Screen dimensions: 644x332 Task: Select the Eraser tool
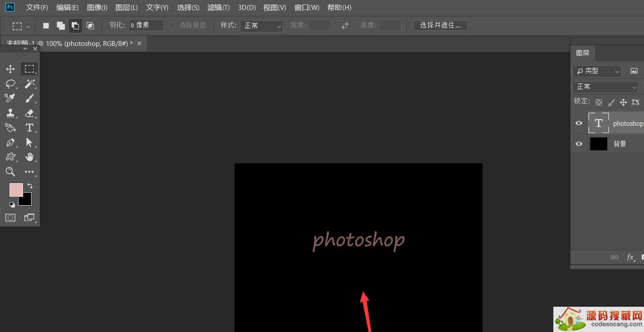tap(29, 113)
